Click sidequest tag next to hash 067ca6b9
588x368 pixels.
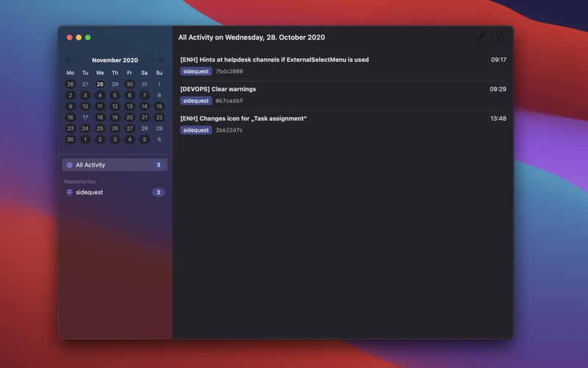click(x=196, y=101)
